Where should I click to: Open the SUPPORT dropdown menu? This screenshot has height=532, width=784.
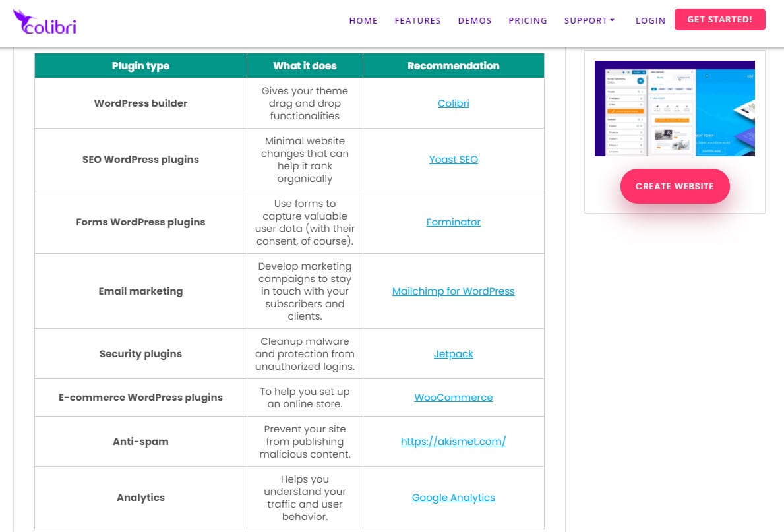(x=589, y=20)
